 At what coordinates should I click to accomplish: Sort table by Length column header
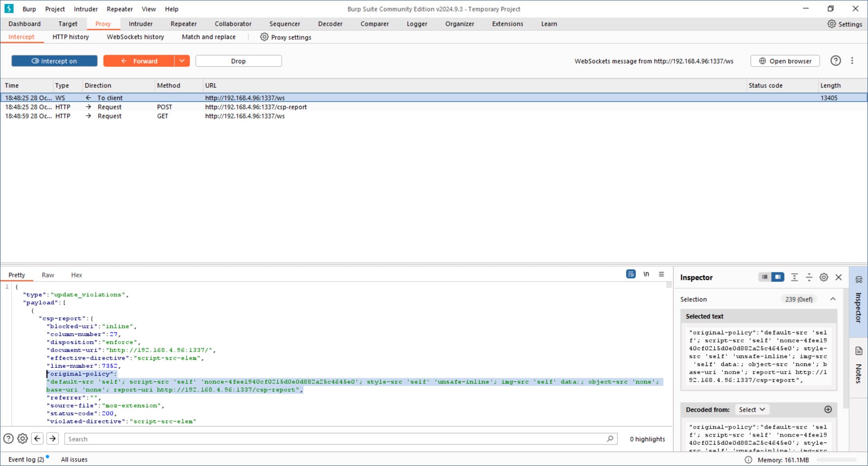(x=843, y=85)
